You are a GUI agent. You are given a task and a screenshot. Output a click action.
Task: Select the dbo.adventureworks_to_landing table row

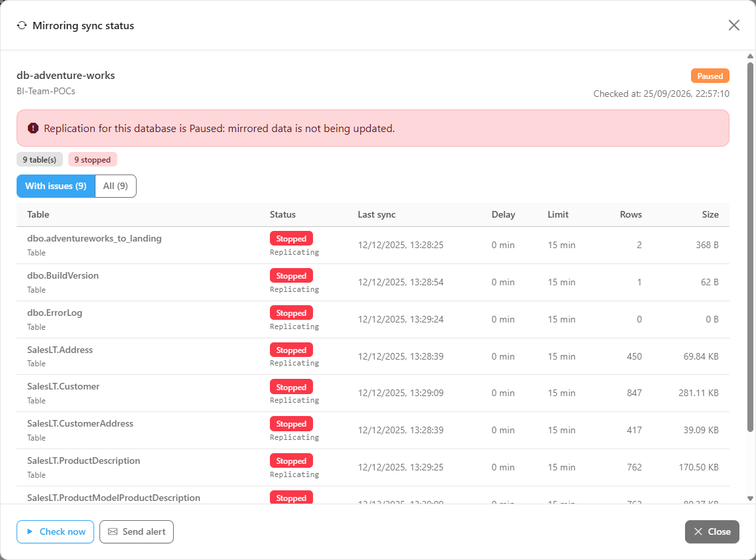[x=373, y=245]
